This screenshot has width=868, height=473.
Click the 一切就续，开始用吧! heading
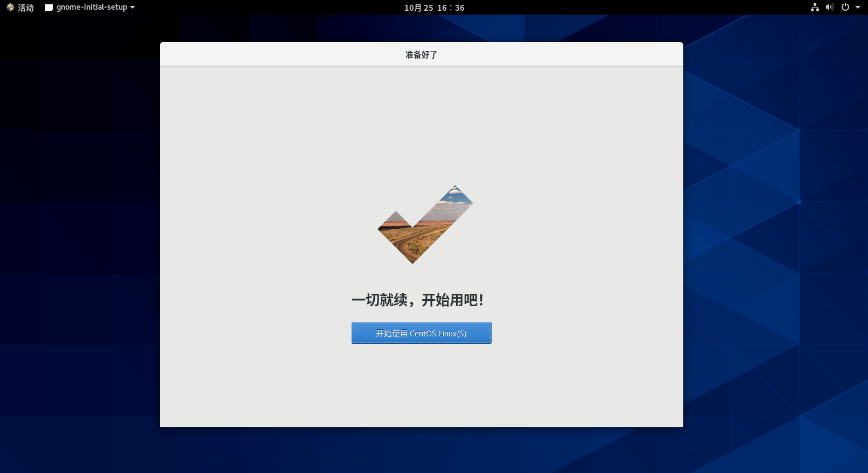tap(417, 300)
